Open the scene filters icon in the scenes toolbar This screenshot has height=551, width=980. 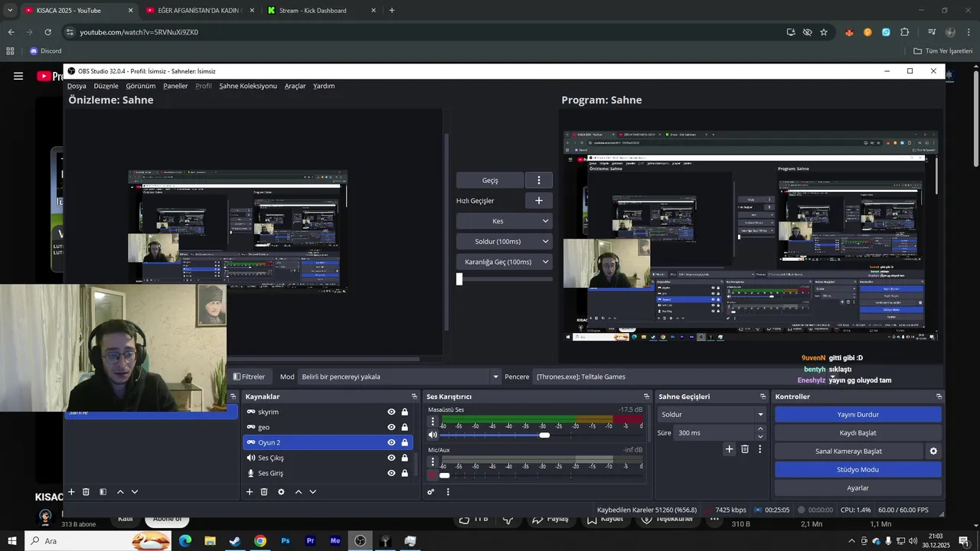click(x=103, y=492)
